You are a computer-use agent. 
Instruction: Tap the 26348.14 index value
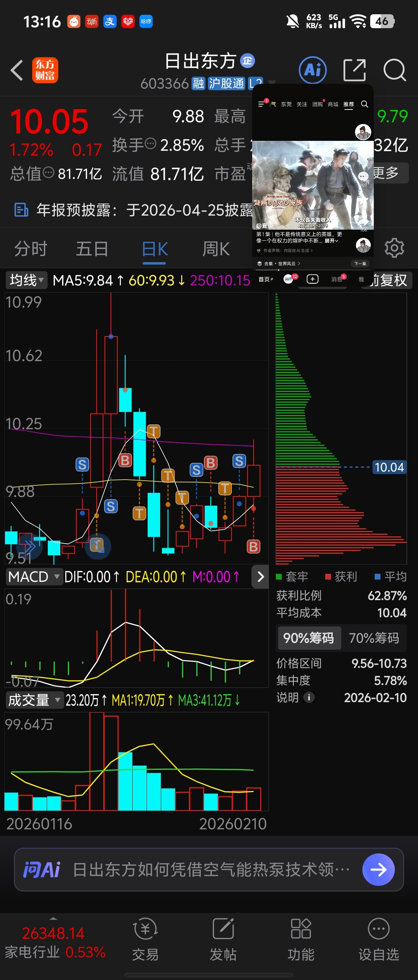click(x=53, y=933)
